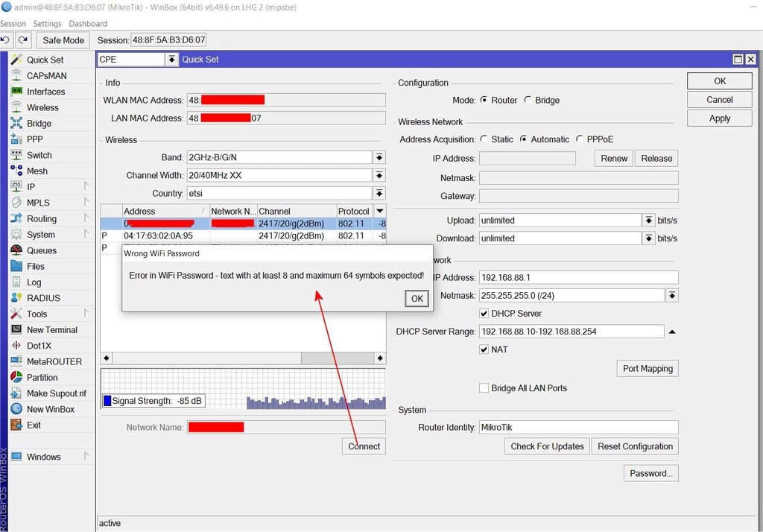Open Dot1X sidebar icon
Viewport: 763px width, 532px height.
[16, 346]
